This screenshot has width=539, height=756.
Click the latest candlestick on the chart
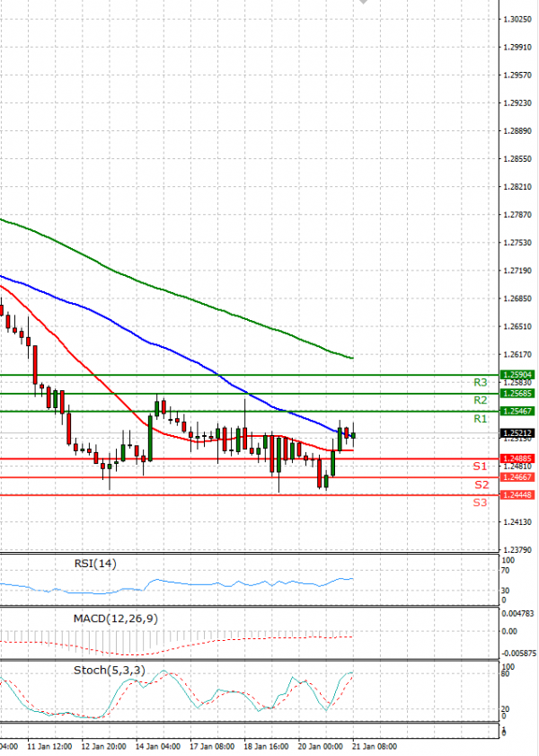[x=354, y=435]
